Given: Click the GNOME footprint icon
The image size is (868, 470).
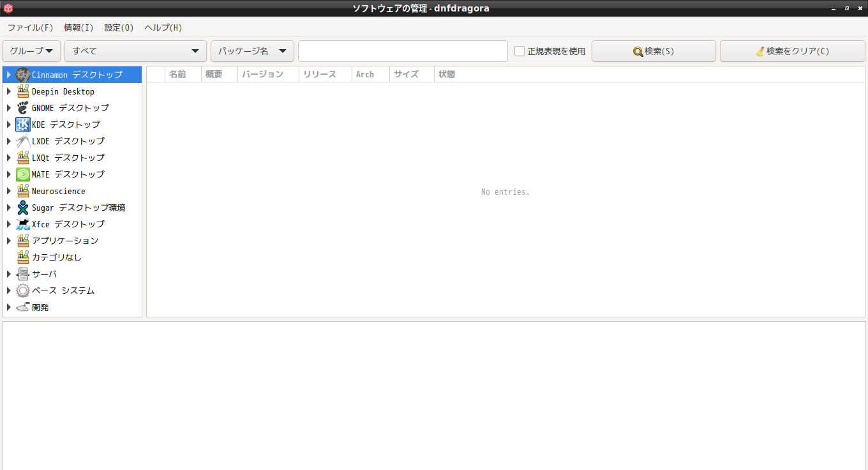Looking at the screenshot, I should [x=23, y=108].
